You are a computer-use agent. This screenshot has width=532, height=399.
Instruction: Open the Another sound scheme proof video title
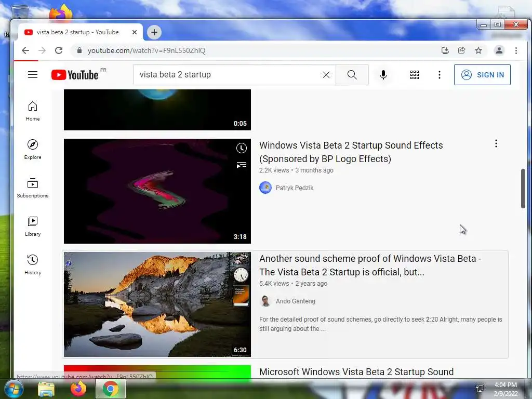pos(370,265)
